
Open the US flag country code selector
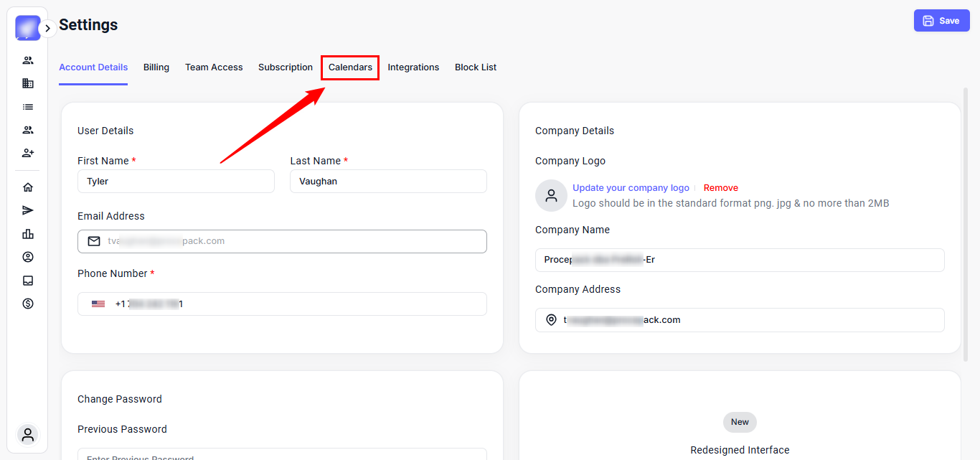tap(98, 304)
